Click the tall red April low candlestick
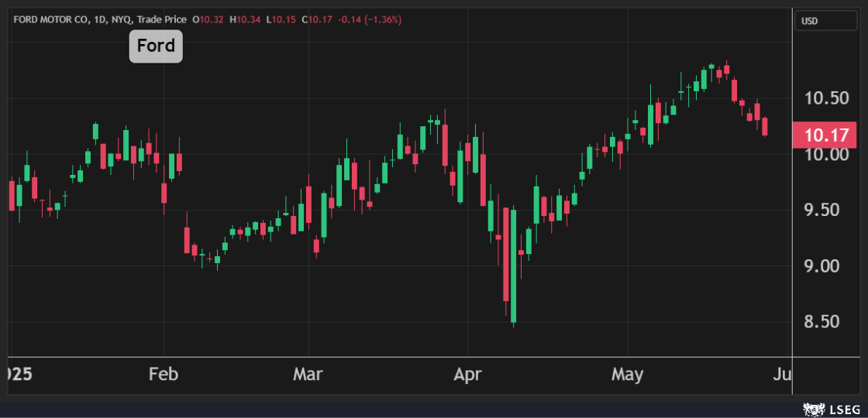868x418 pixels. [506, 254]
